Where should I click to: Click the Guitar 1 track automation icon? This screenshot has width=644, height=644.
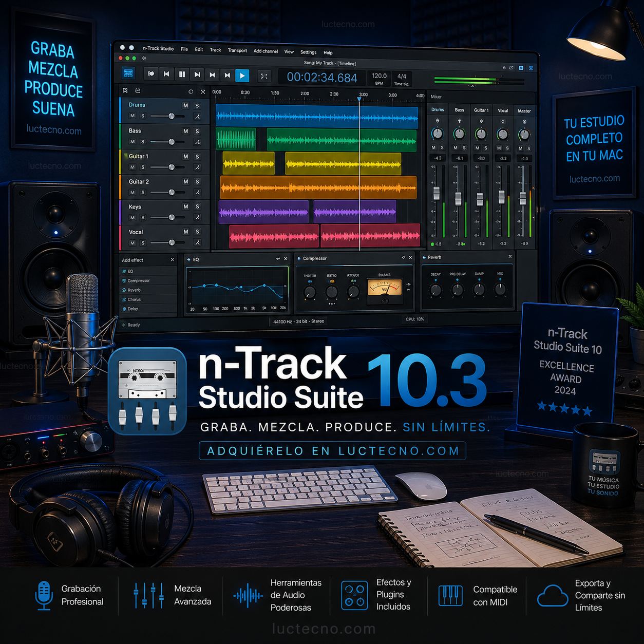click(x=197, y=167)
